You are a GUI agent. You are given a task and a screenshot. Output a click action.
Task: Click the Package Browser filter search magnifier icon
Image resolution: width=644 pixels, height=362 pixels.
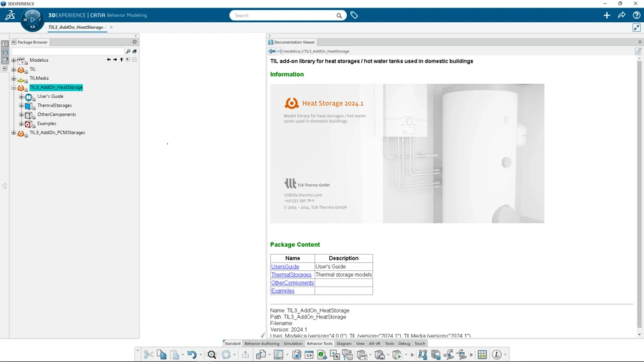coord(128,52)
